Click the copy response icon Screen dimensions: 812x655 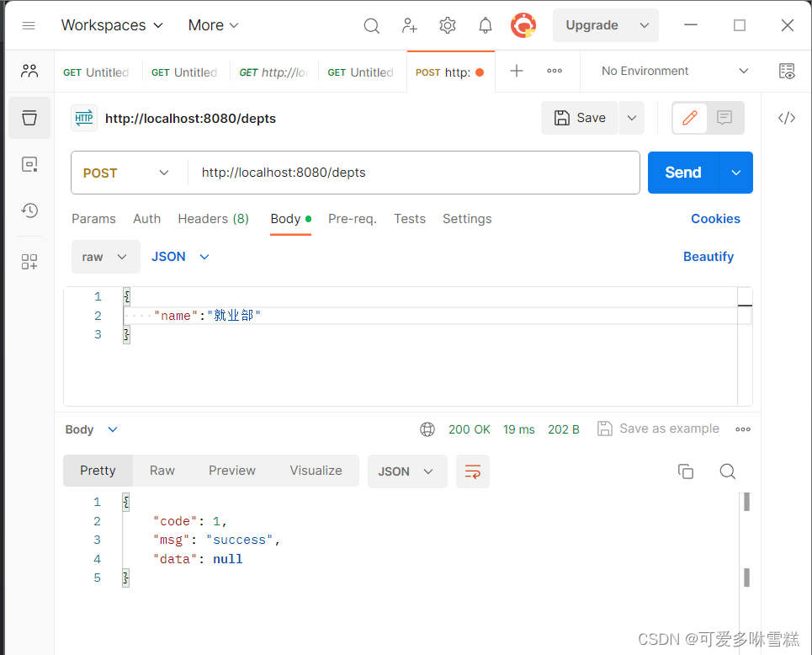click(x=686, y=471)
